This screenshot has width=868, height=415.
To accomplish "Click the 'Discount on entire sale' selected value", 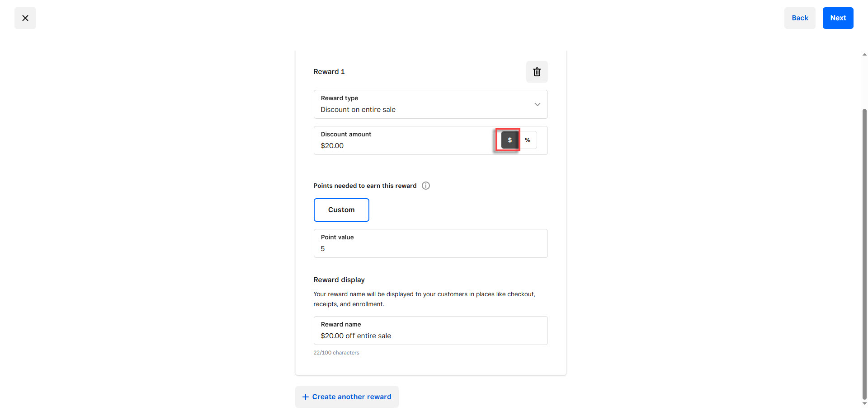I will pos(358,110).
